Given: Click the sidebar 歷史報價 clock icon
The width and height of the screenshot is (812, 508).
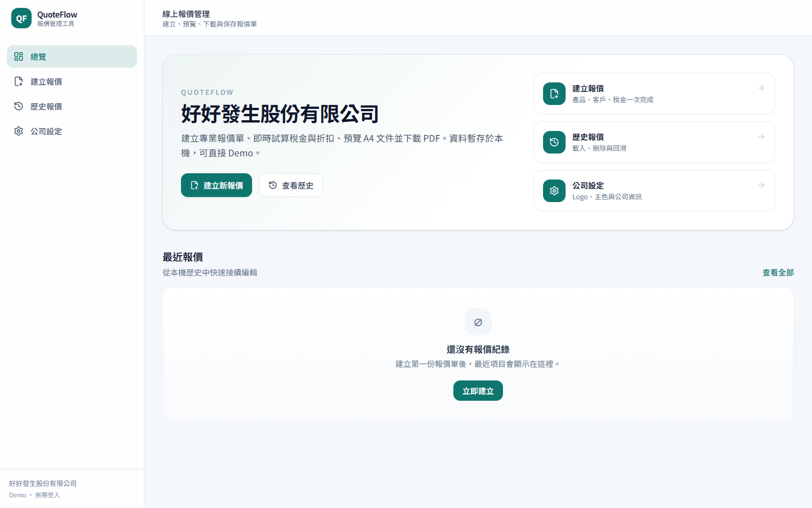Looking at the screenshot, I should coord(19,106).
